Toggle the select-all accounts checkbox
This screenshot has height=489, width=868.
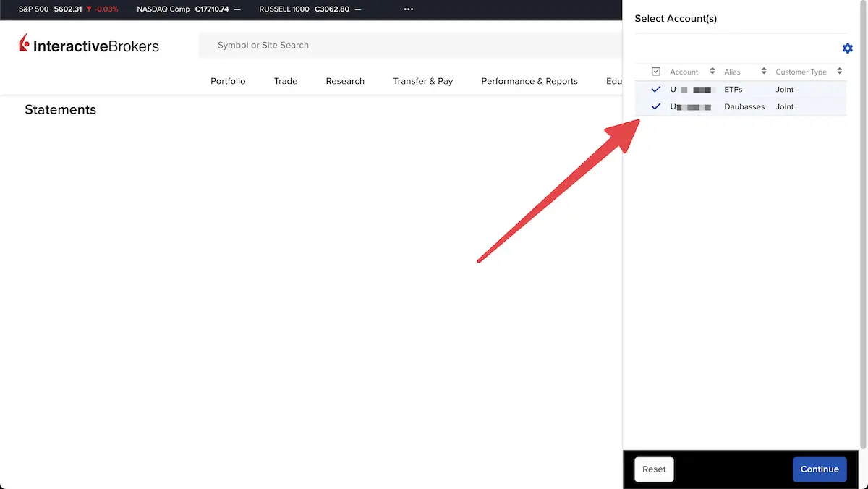tap(656, 72)
